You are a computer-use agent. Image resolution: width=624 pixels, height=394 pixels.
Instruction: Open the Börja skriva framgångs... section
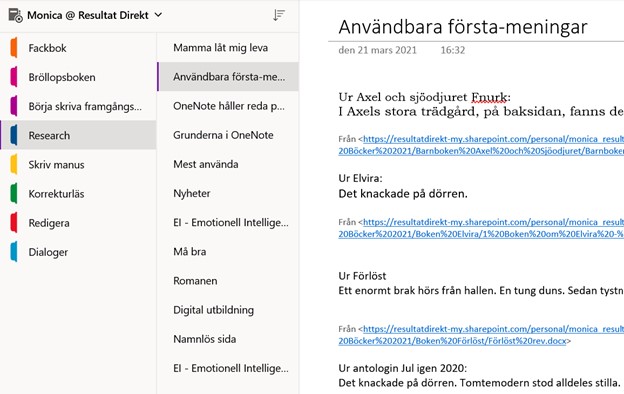pos(78,106)
